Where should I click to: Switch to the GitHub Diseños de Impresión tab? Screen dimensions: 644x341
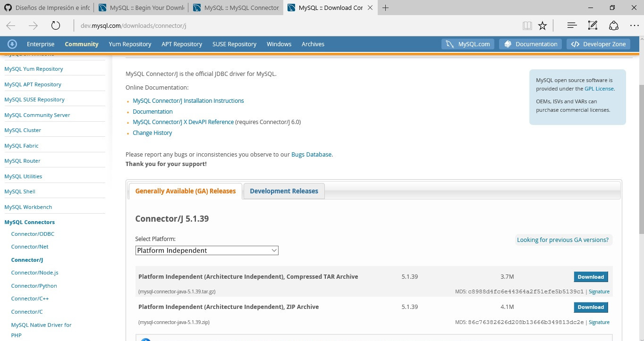pyautogui.click(x=47, y=8)
